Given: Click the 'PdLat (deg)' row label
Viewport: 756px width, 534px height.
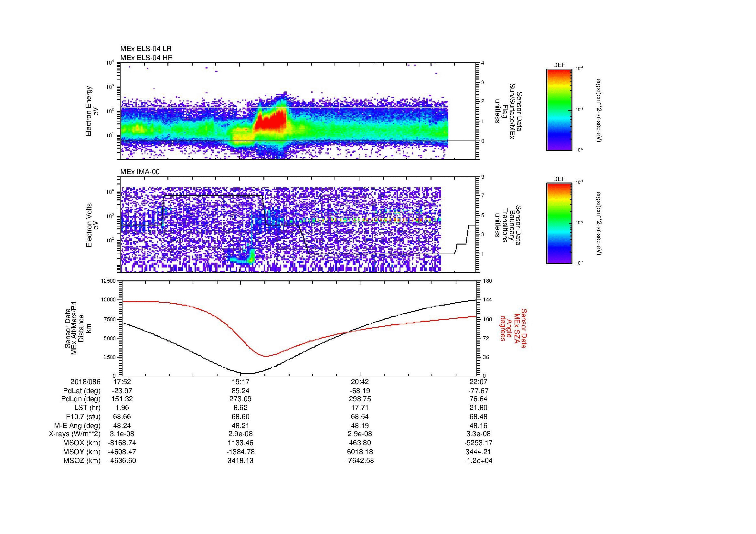Looking at the screenshot, I should click(x=82, y=391).
